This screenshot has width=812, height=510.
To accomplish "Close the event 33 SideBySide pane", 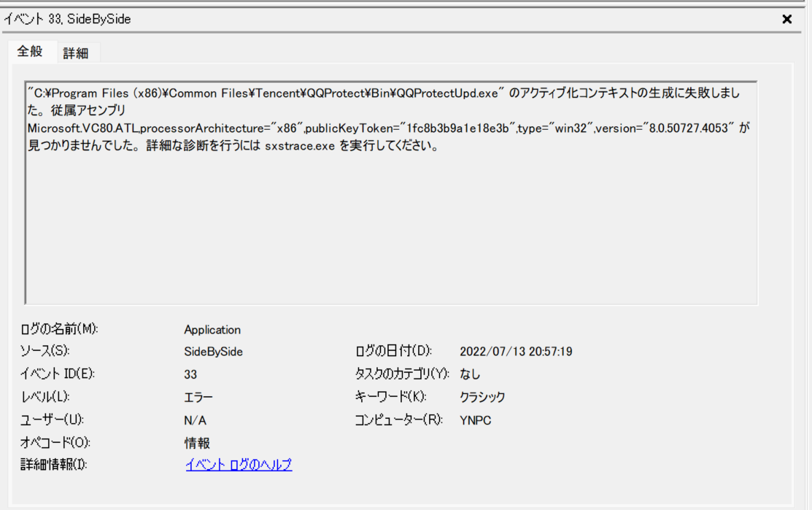I will [x=786, y=19].
